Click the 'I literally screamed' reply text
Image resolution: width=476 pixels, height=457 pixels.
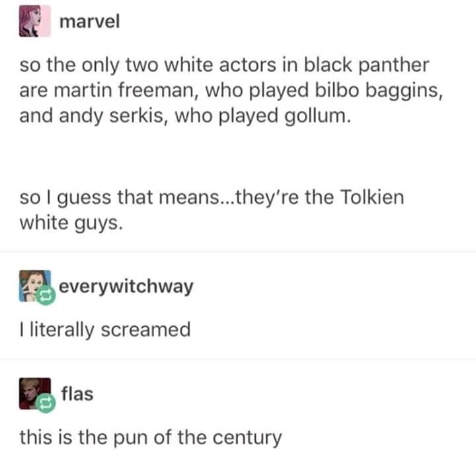(x=105, y=330)
